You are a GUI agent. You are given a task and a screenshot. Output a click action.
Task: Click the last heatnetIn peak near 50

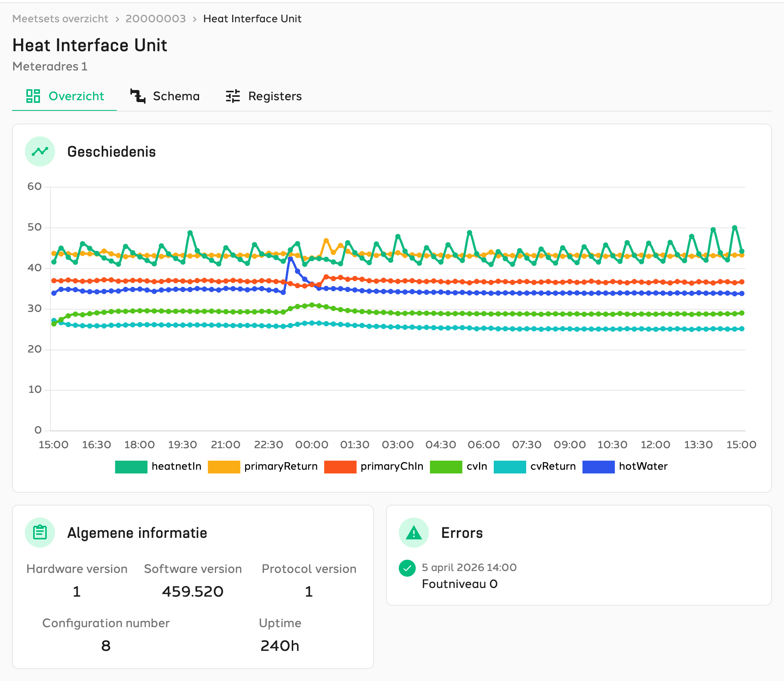[735, 228]
